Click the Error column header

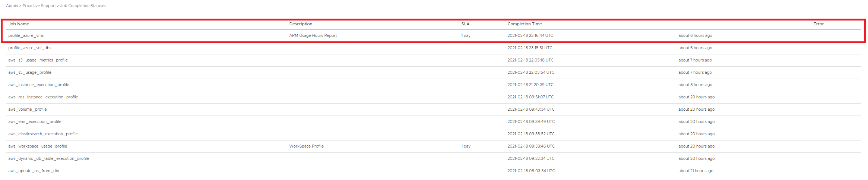(818, 24)
